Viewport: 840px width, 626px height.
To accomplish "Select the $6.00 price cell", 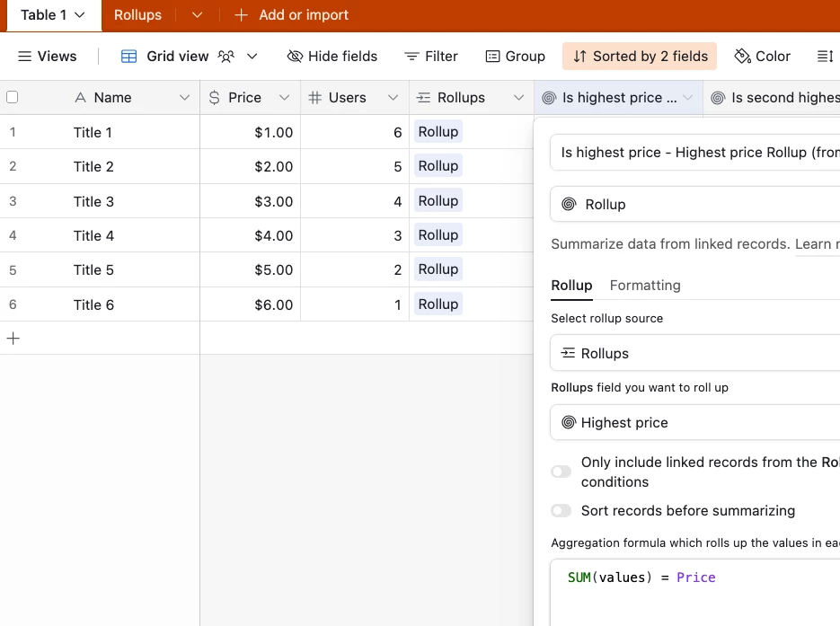I will (250, 304).
